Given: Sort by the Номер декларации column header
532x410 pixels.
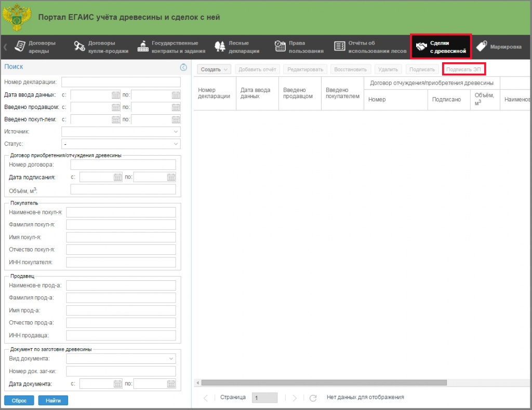Looking at the screenshot, I should [x=215, y=93].
